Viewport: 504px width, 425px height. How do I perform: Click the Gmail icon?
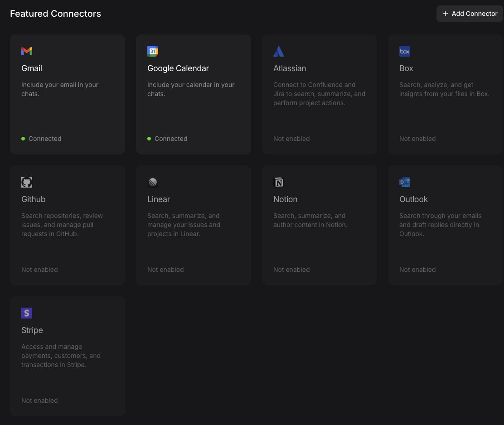pyautogui.click(x=27, y=51)
